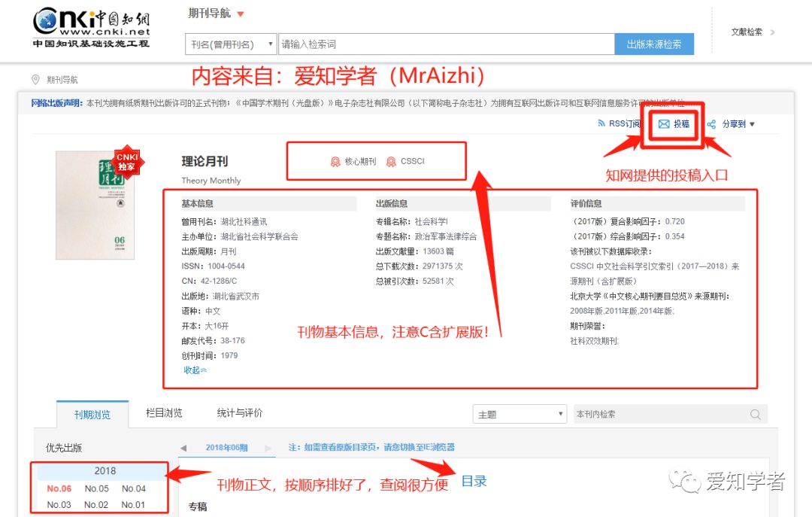Collapse the journal info with 收起
The image size is (812, 517).
(x=195, y=370)
